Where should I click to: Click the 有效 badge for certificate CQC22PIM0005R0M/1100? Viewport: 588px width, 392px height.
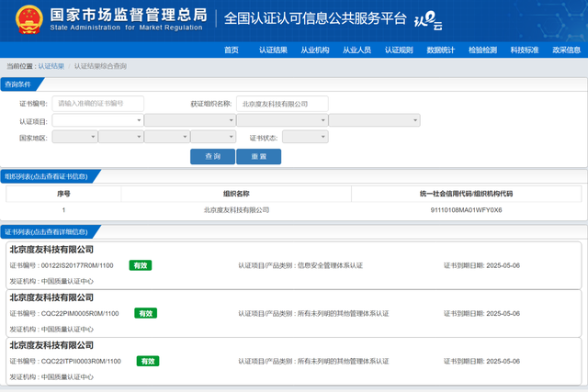[x=144, y=313]
